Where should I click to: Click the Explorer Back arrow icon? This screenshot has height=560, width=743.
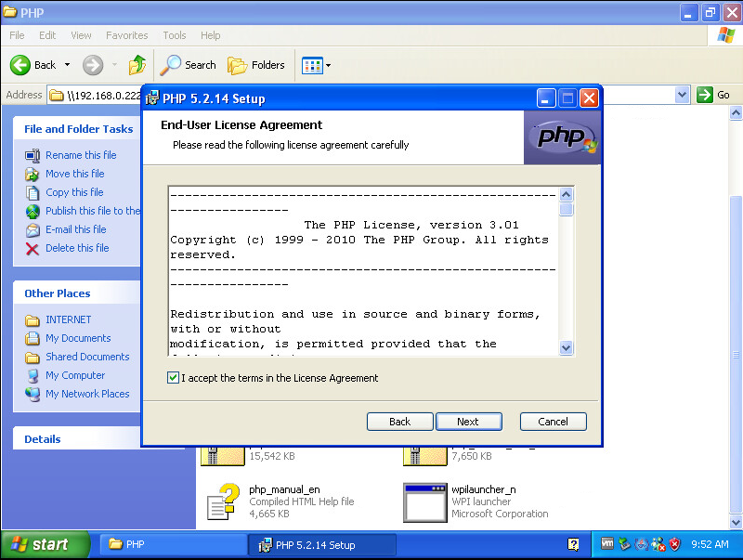click(20, 65)
